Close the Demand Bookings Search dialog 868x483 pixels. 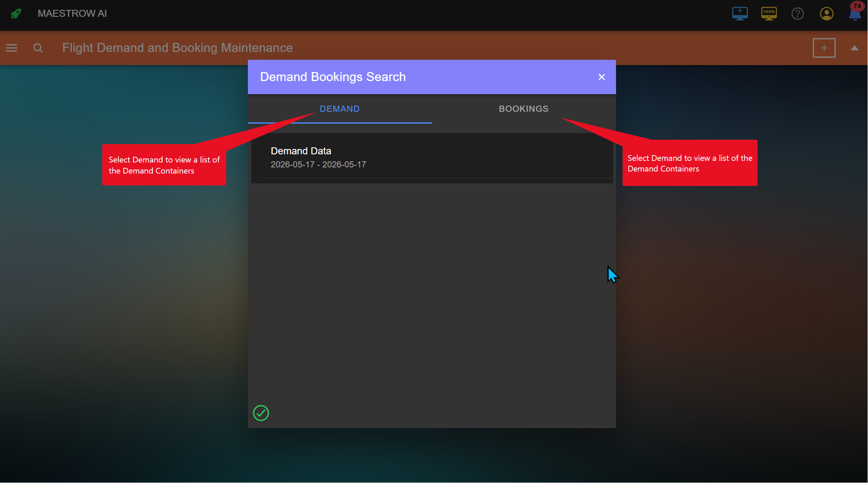pos(601,77)
